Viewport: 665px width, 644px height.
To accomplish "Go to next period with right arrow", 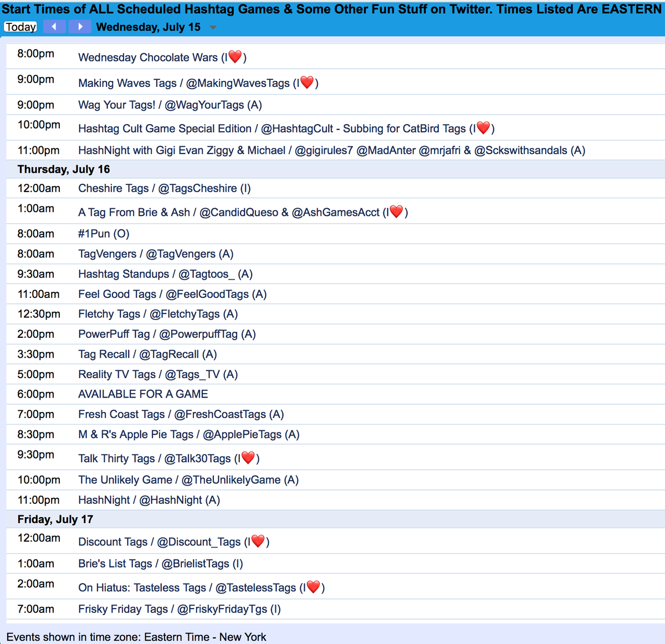I will click(80, 27).
